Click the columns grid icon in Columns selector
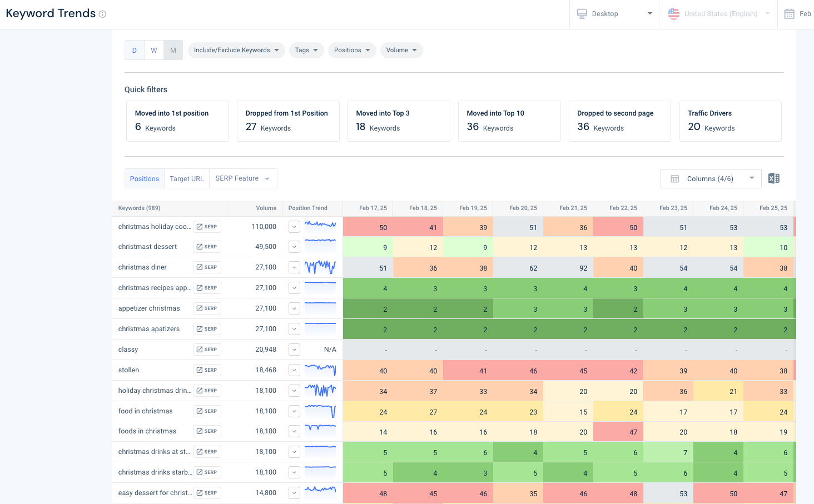The image size is (814, 504). 674,178
